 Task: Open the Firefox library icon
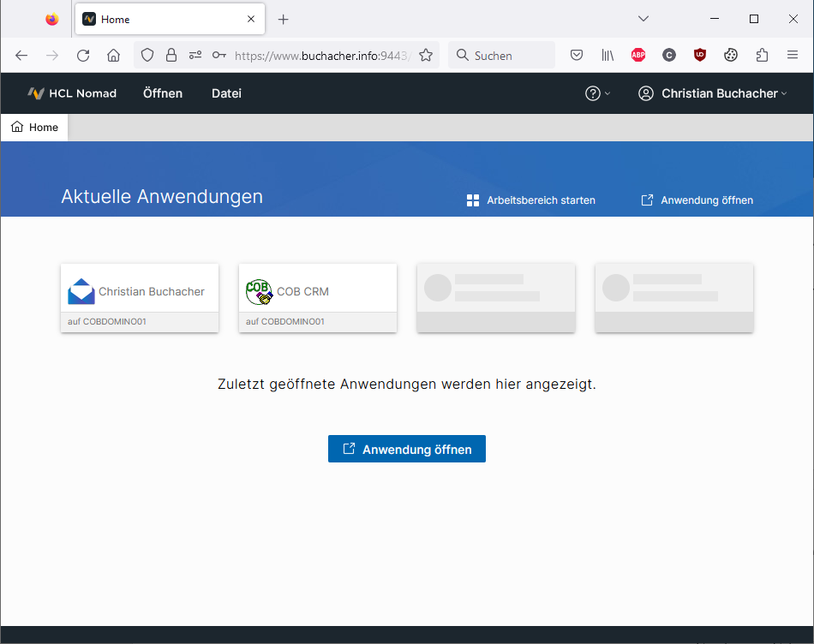coord(608,55)
